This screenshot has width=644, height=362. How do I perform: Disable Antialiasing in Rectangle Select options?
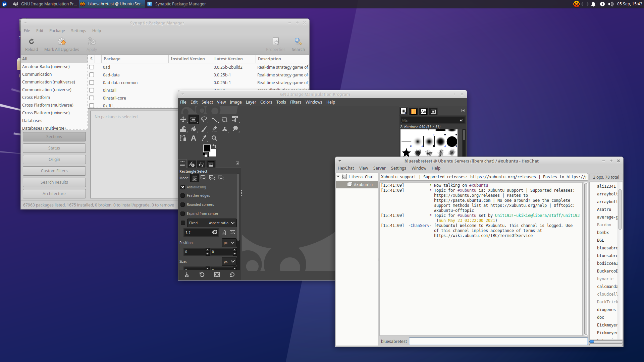tap(182, 187)
